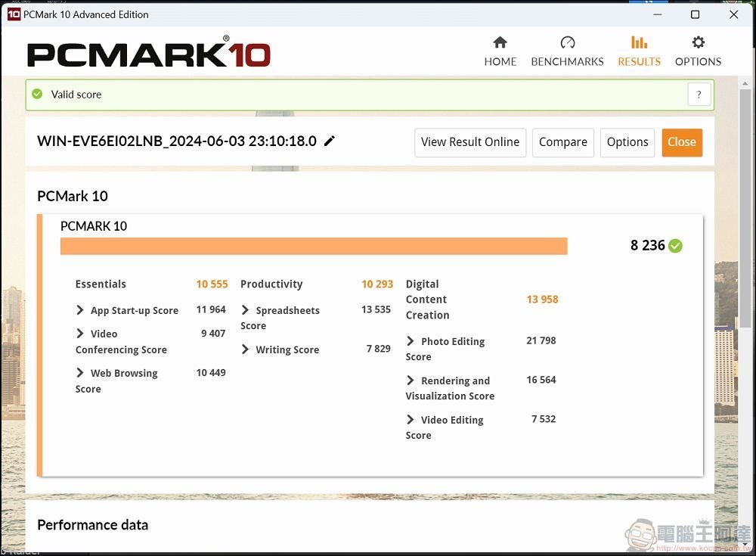The image size is (756, 556).
Task: Click the vertical scrollbar thumb
Action: tap(745, 209)
